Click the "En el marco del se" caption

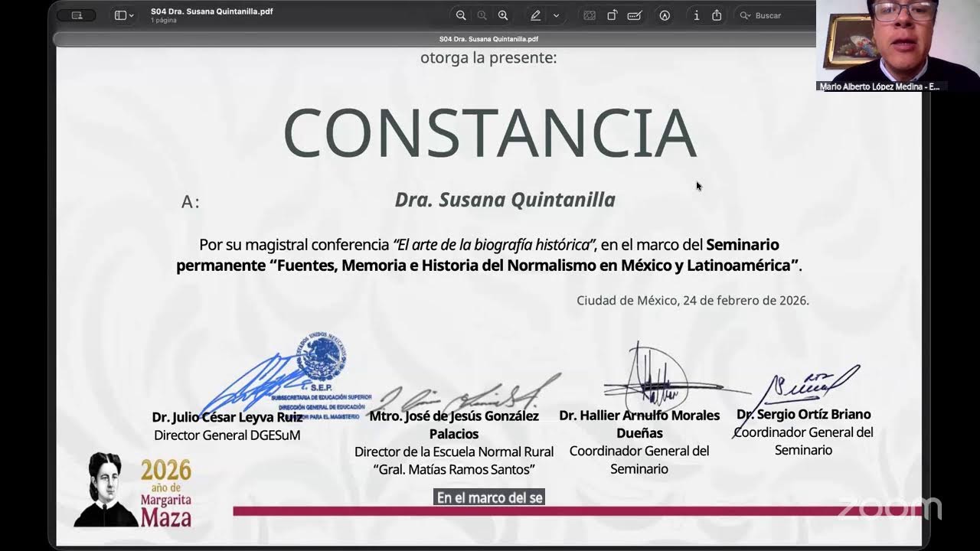pos(490,497)
